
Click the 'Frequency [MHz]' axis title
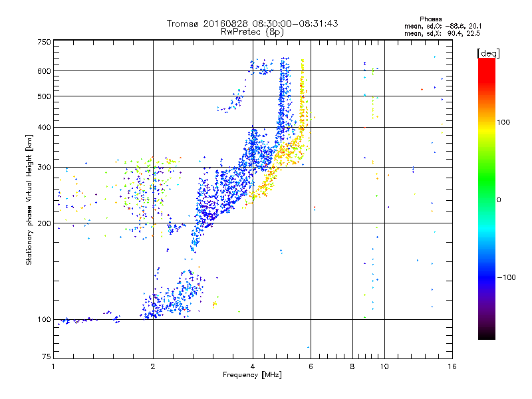tap(252, 375)
